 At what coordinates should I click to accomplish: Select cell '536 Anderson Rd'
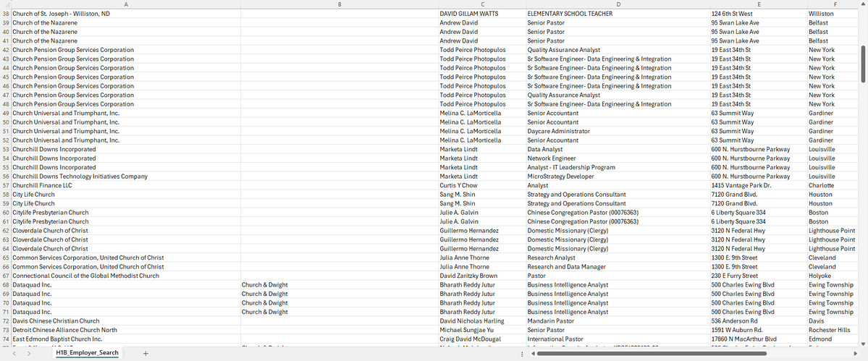pos(759,320)
